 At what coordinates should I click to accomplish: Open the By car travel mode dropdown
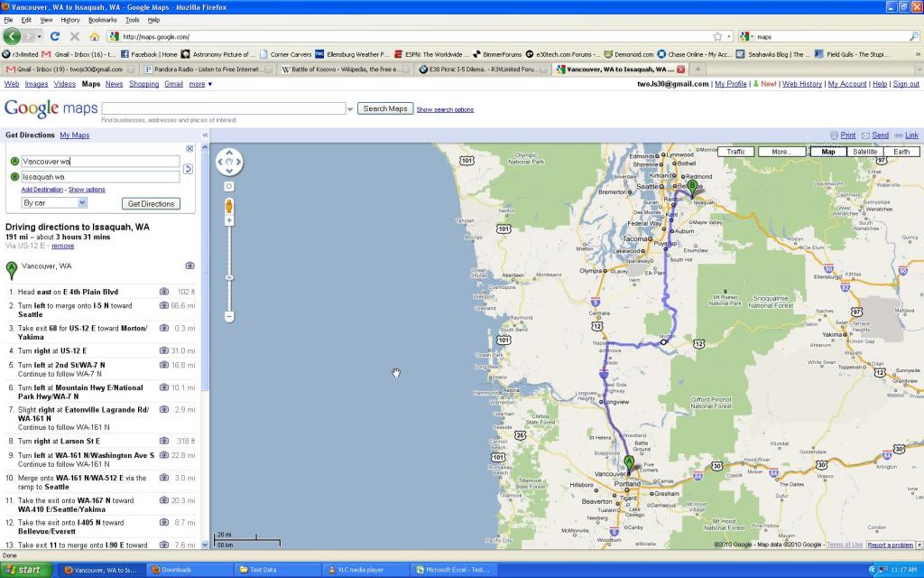coord(54,203)
